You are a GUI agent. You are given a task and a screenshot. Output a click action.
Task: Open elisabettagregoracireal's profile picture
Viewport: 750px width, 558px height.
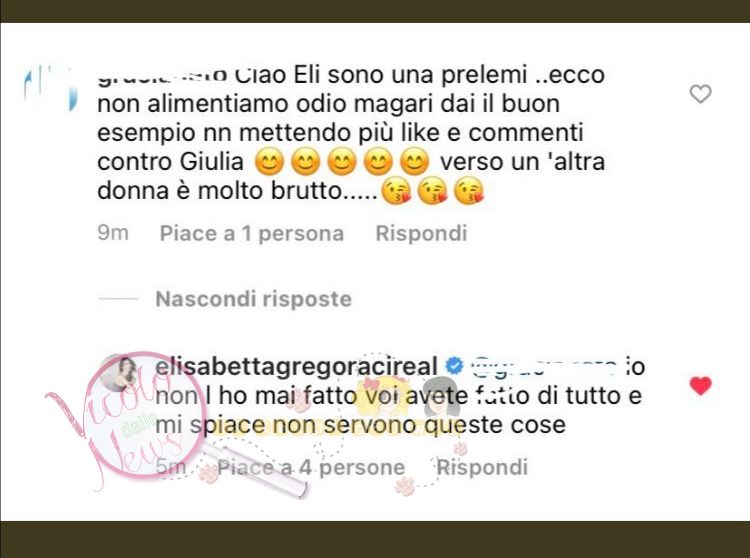pyautogui.click(x=120, y=374)
